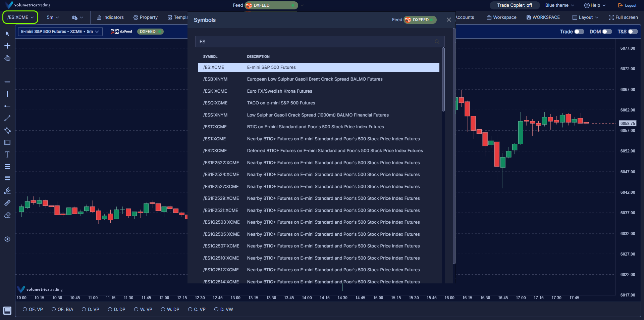Select the ruler measure tool

tap(7, 203)
